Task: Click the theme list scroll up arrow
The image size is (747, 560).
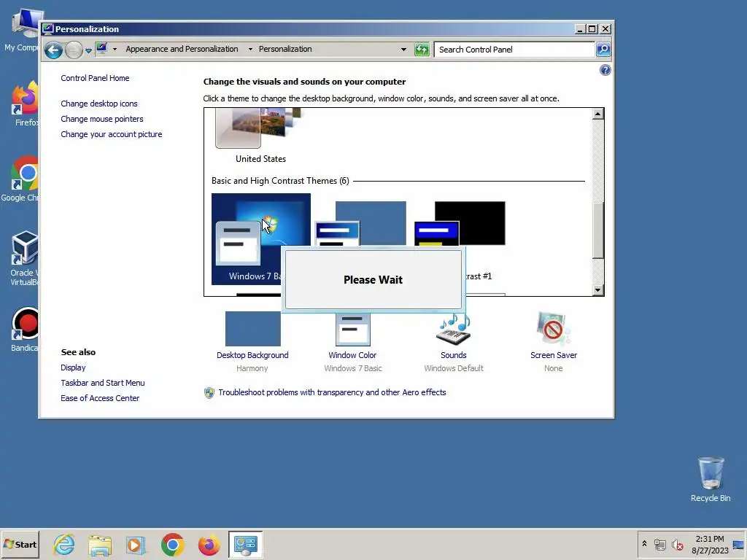Action: click(598, 113)
